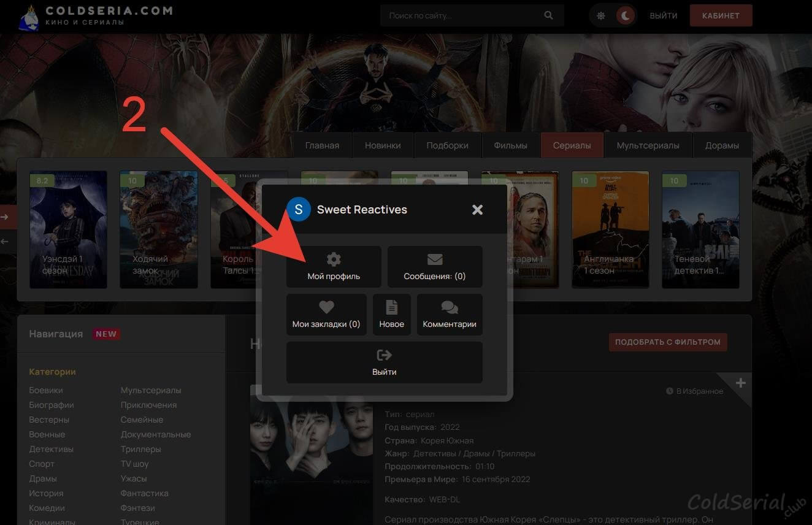Select TV шоу category
The image size is (812, 525).
click(135, 464)
